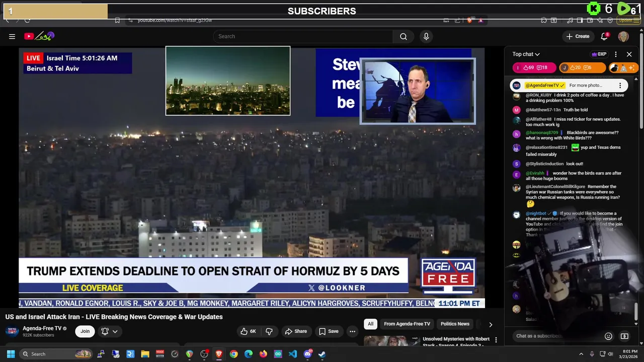Click the Windows taskbar Search box
The width and height of the screenshot is (644, 362).
point(56,354)
